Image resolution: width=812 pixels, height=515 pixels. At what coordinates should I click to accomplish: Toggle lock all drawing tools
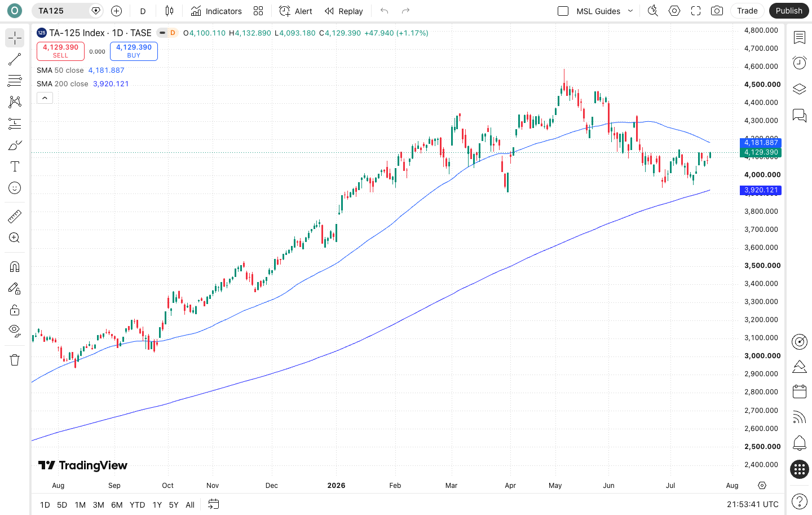point(15,310)
